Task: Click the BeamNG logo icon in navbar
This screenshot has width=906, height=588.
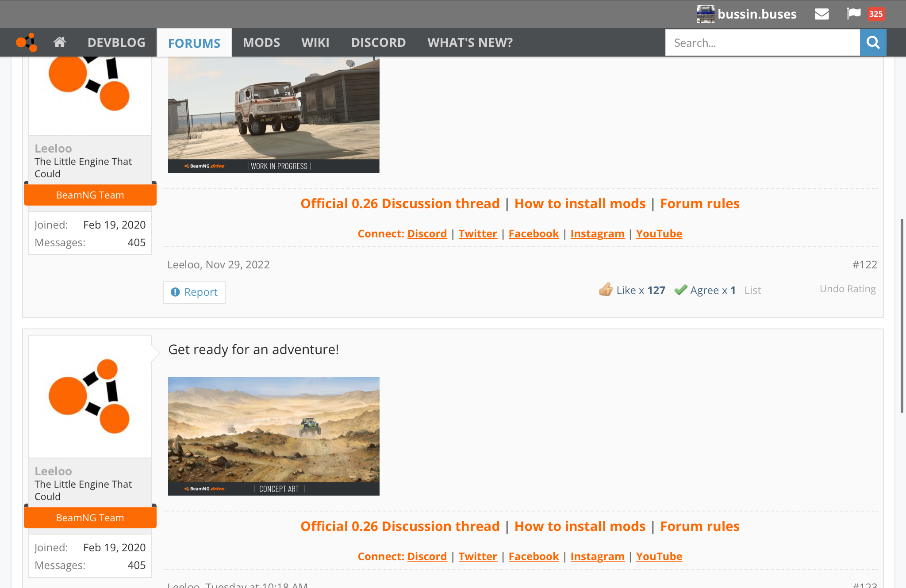Action: [x=27, y=42]
